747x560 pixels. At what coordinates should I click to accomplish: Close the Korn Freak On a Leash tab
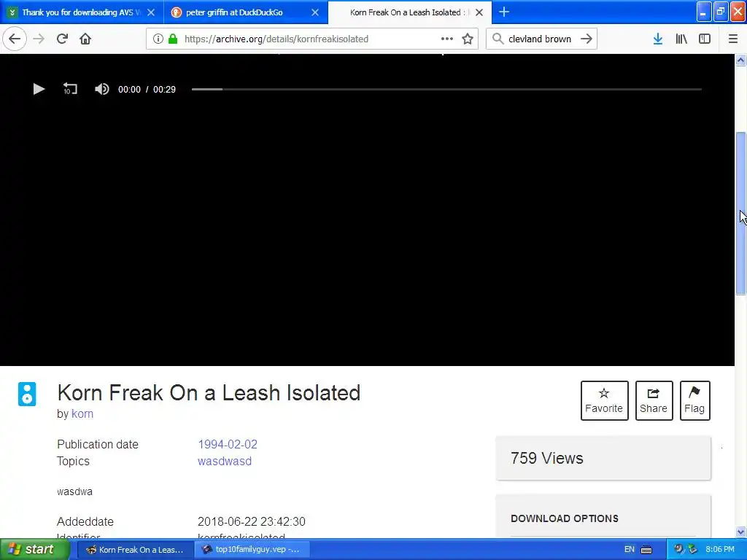(479, 12)
